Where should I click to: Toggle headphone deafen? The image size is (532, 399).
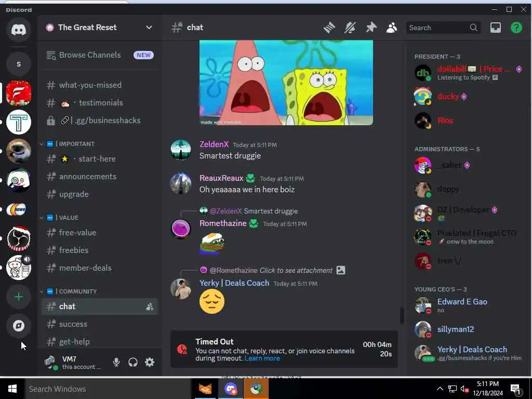[x=133, y=362]
